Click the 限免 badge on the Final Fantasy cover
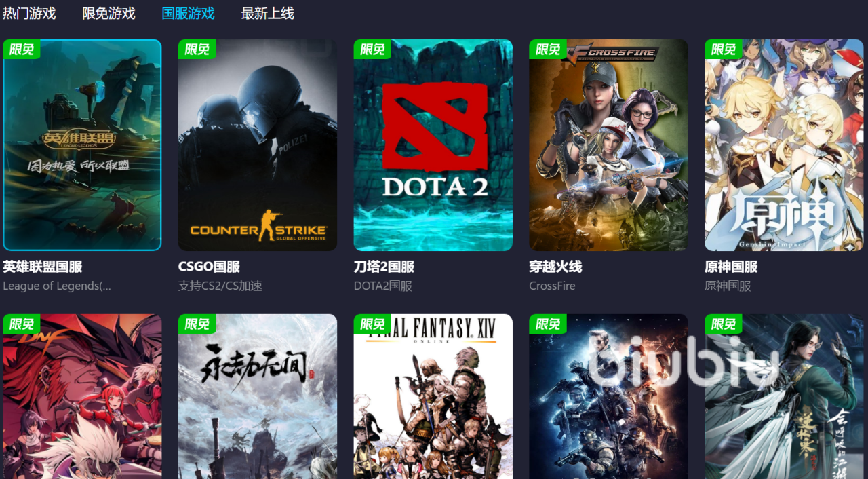The width and height of the screenshot is (868, 479). (372, 324)
